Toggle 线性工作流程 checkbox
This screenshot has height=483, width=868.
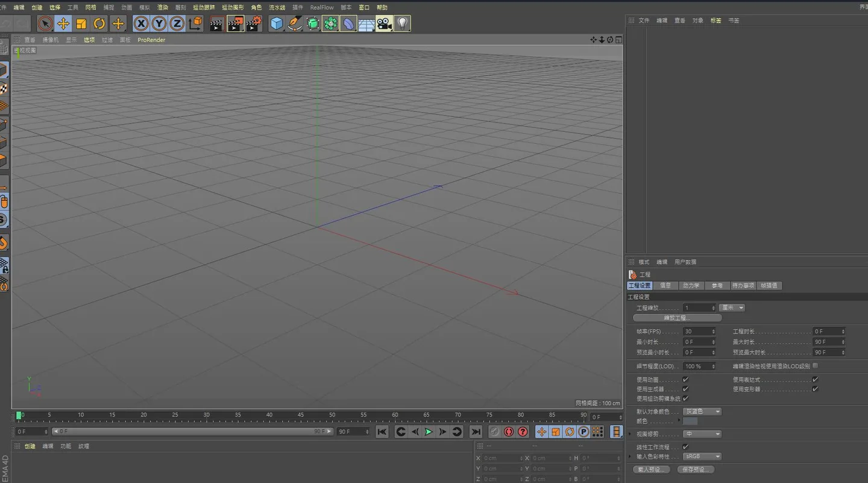685,447
